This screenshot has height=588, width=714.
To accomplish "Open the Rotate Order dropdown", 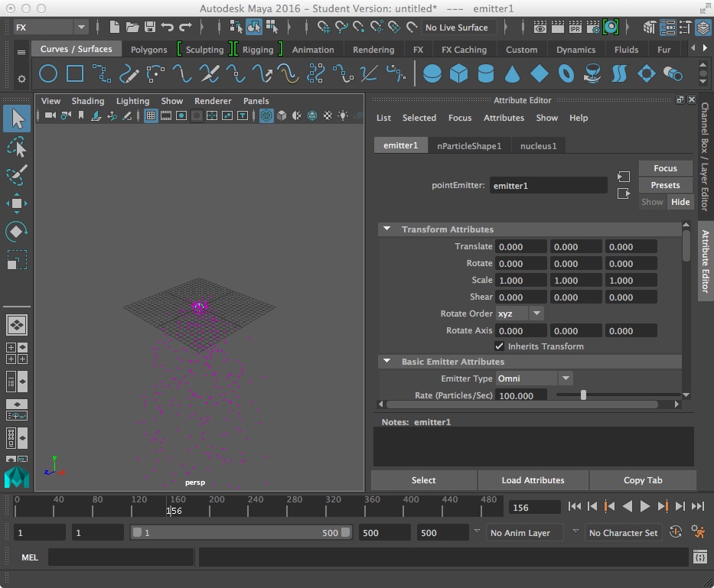I will 520,313.
